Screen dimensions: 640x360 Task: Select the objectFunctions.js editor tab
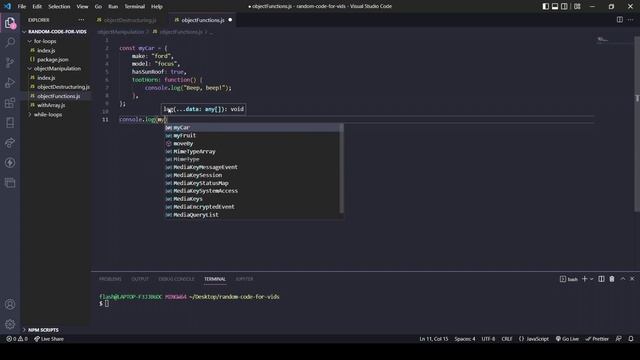[202, 20]
